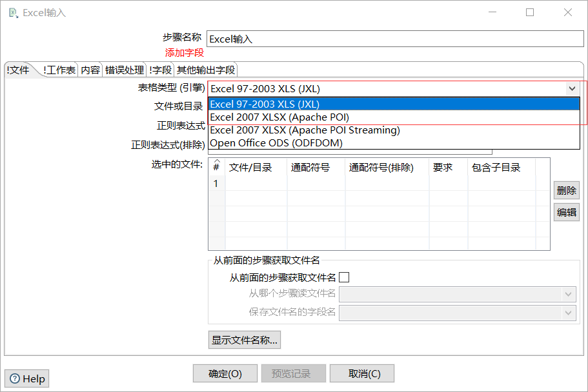Click 显示文件名称... button
Viewport: 588px width, 392px height.
point(244,340)
